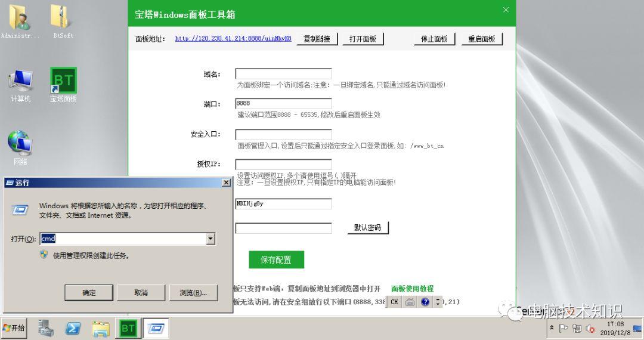644x340 pixels.
Task: Open the Action Center flag icon
Action: (563, 328)
